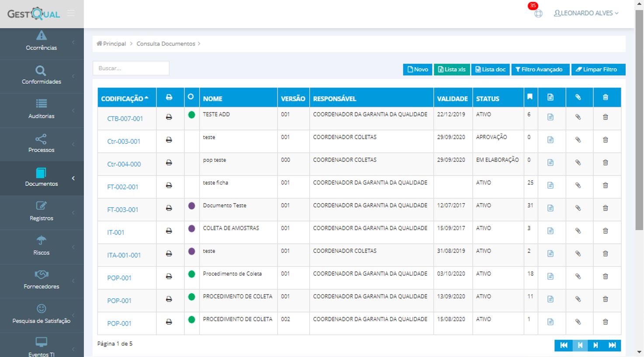Export the list with Lista doc

(490, 70)
